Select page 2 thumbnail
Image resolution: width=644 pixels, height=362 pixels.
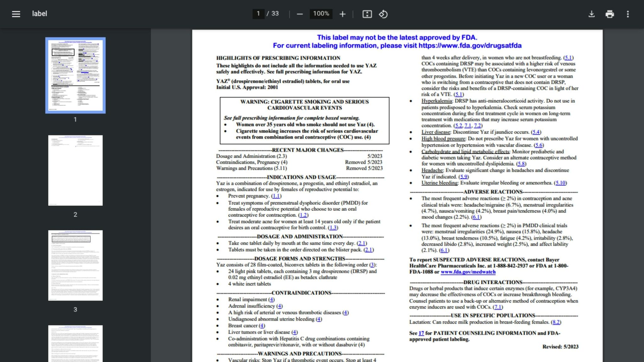click(75, 170)
